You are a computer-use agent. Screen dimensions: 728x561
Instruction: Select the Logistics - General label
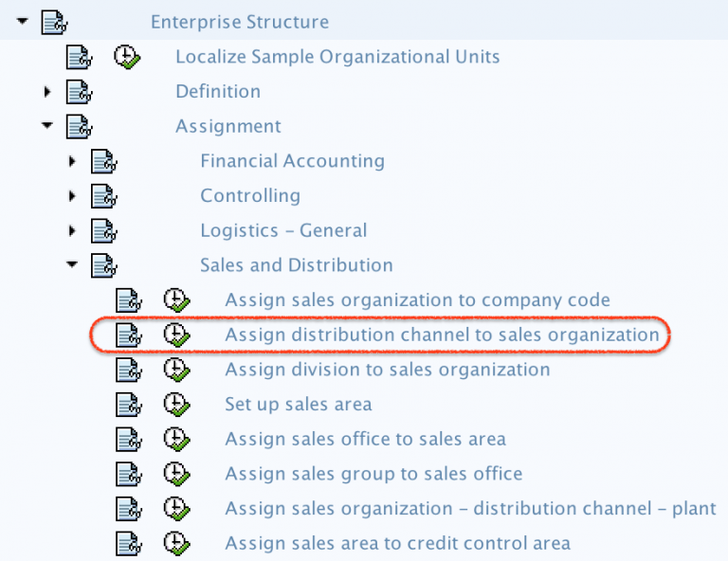pyautogui.click(x=283, y=230)
